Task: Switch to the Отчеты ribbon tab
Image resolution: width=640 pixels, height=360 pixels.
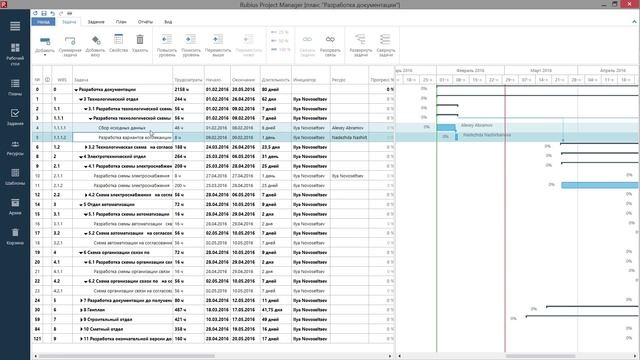Action: click(145, 22)
